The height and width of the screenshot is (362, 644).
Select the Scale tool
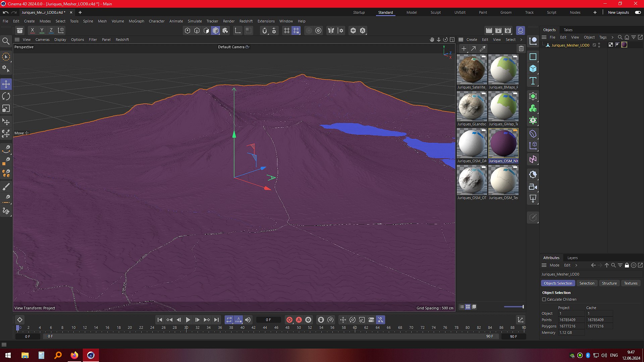[6, 109]
